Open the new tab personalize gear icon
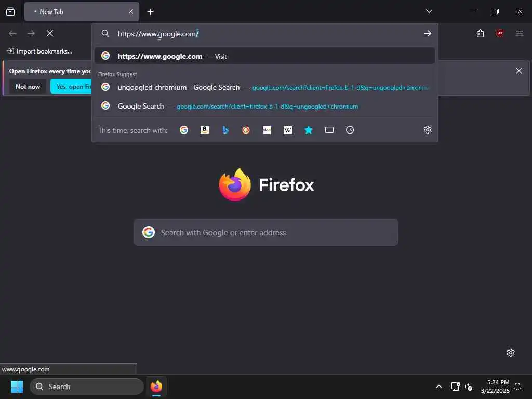532x399 pixels. (511, 353)
